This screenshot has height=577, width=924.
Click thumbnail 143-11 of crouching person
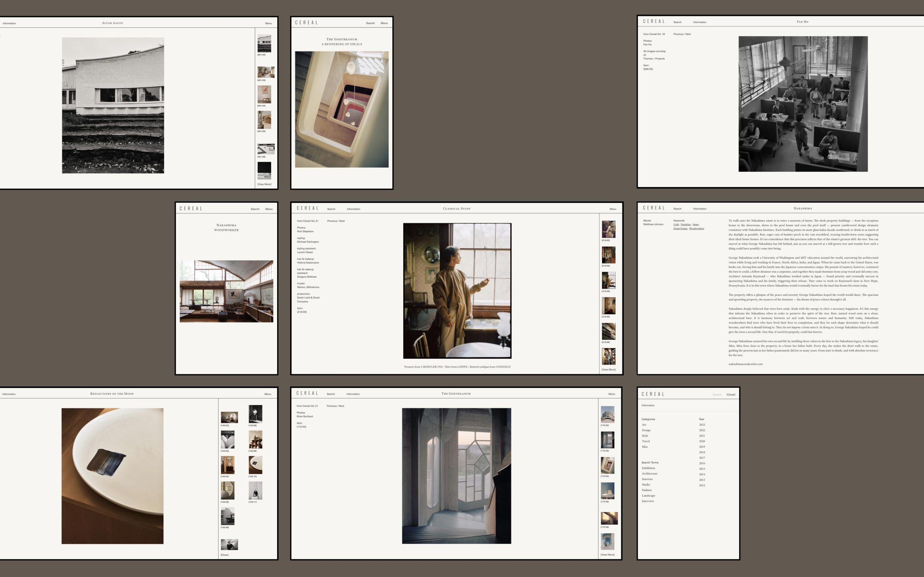255,490
